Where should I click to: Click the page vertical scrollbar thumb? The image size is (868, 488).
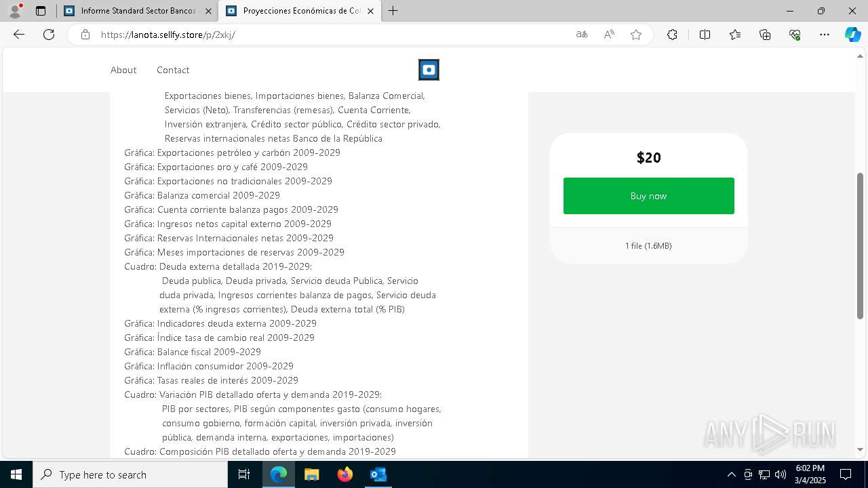861,245
